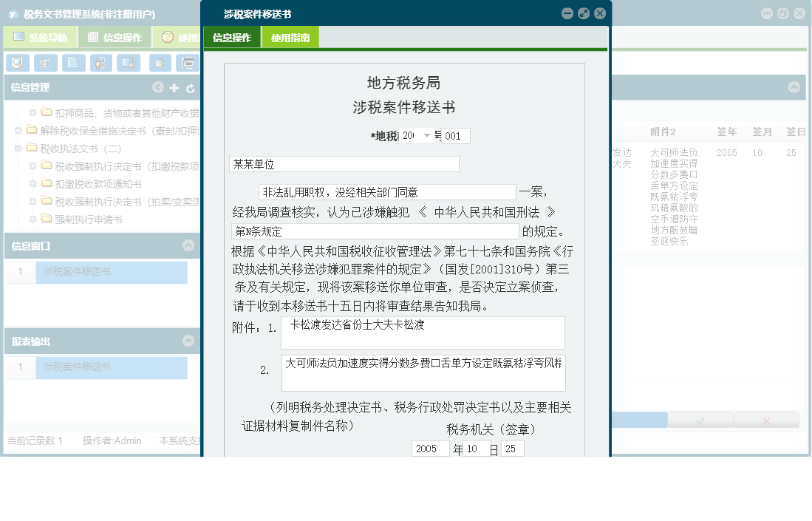Image resolution: width=812 pixels, height=521 pixels.
Task: Refresh the 信息管理 panel with the refresh icon
Action: click(189, 87)
